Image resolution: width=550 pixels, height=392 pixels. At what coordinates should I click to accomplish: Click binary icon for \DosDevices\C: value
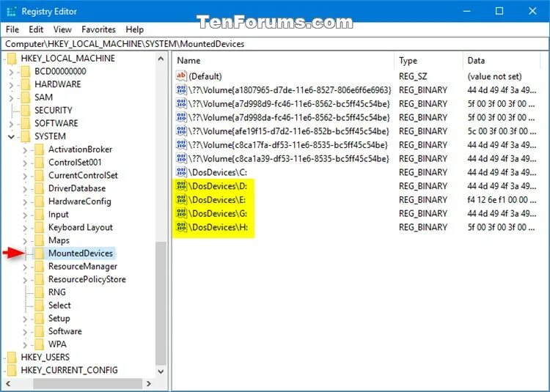click(181, 171)
